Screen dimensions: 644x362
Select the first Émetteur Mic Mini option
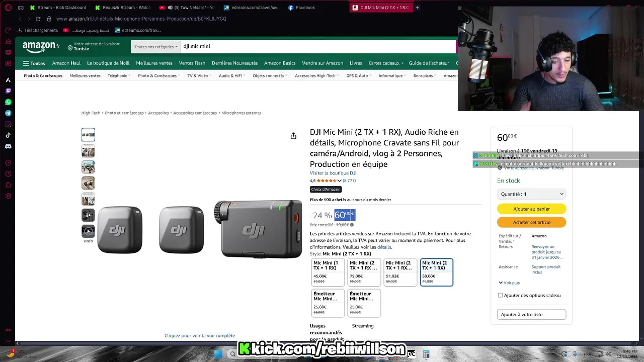point(328,303)
